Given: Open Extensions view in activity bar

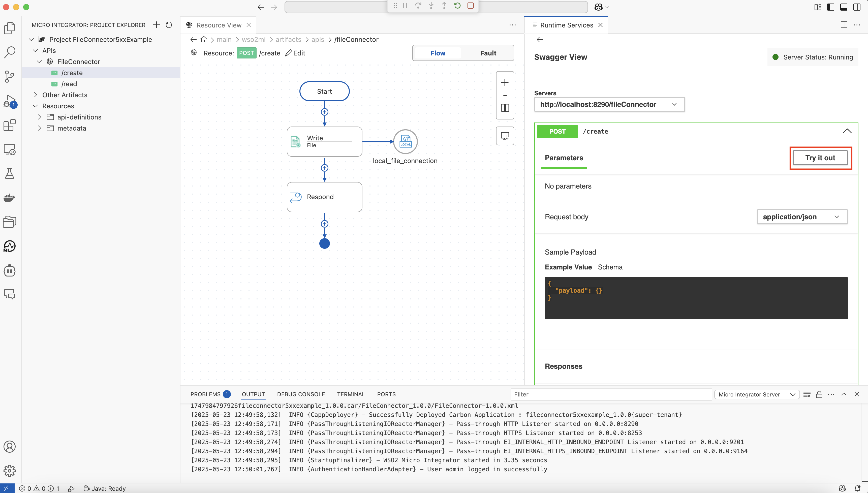Looking at the screenshot, I should [10, 125].
